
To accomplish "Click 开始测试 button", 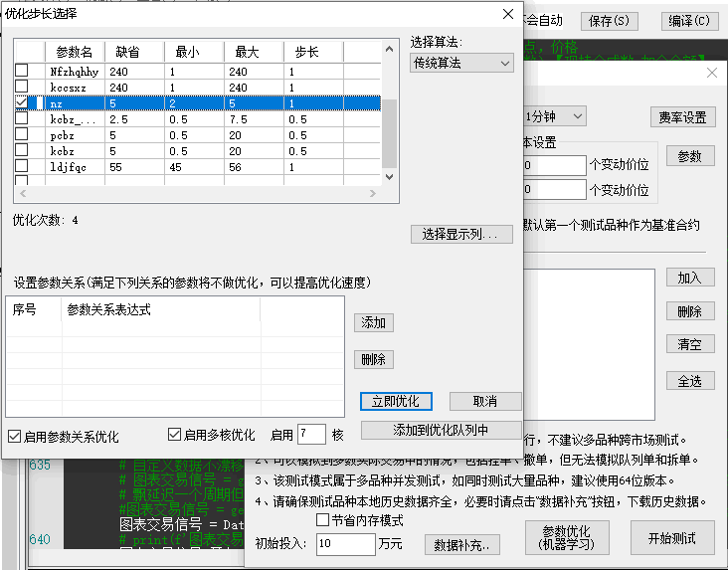I will [672, 537].
